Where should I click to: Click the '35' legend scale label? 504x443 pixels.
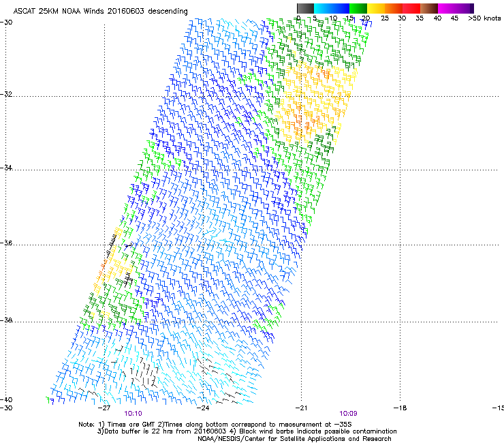click(x=420, y=18)
